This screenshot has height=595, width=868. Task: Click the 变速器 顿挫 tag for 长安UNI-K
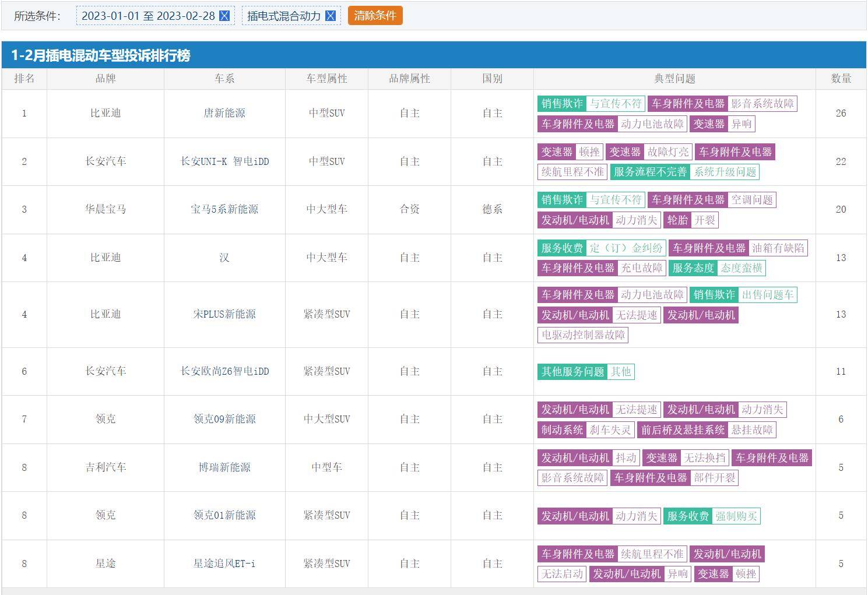[x=570, y=152]
